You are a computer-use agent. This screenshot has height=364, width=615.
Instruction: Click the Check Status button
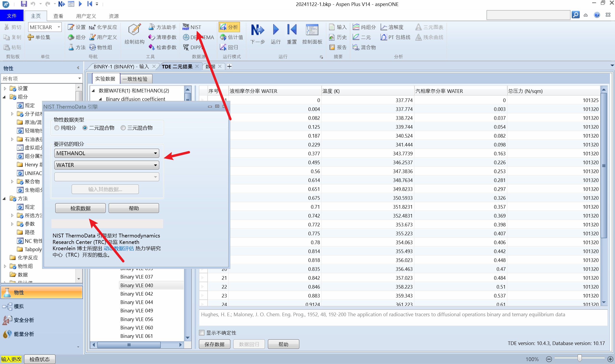(39, 359)
